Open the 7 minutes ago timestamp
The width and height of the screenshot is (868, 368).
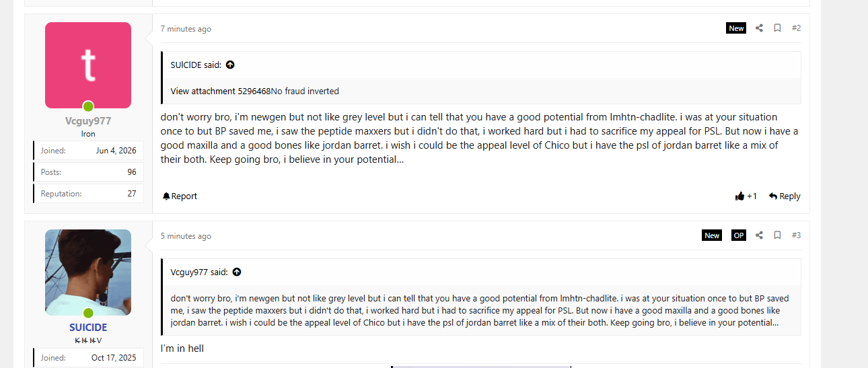tap(186, 29)
